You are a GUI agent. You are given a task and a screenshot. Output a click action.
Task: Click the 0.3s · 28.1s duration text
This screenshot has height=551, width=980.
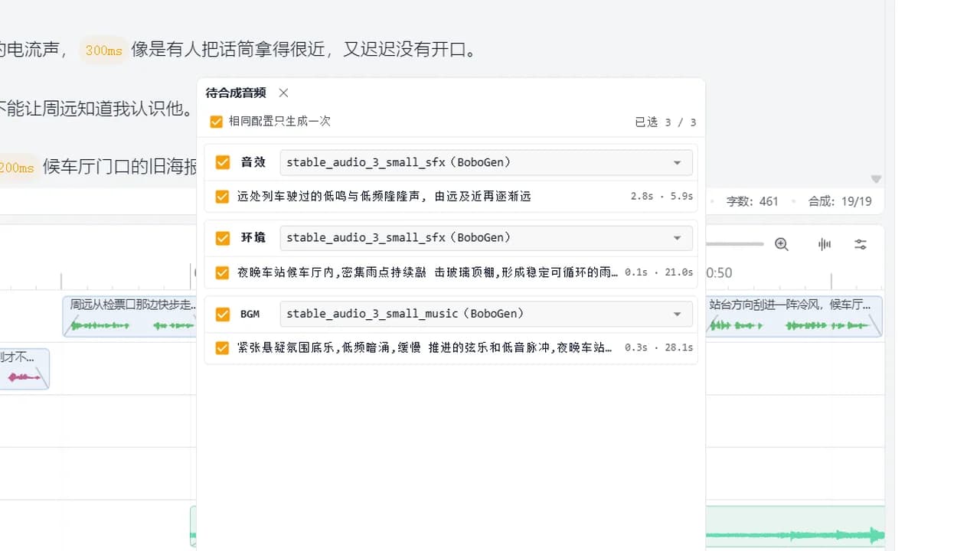click(658, 347)
